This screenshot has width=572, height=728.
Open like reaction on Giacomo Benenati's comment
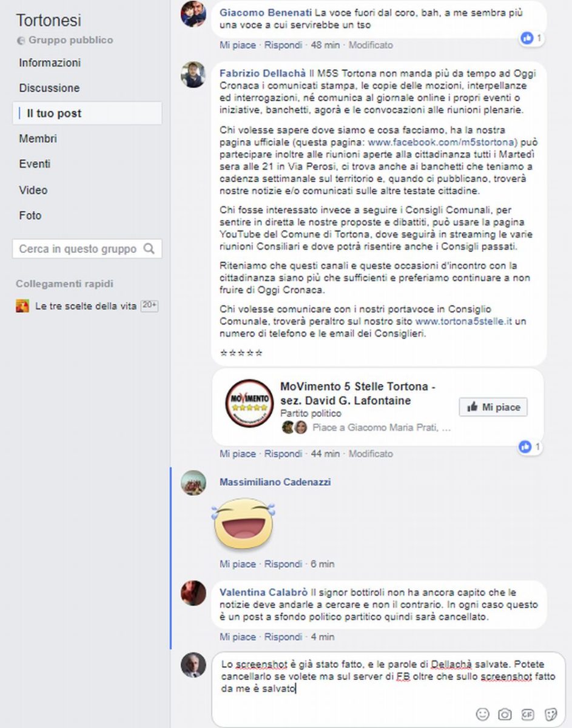tap(530, 38)
